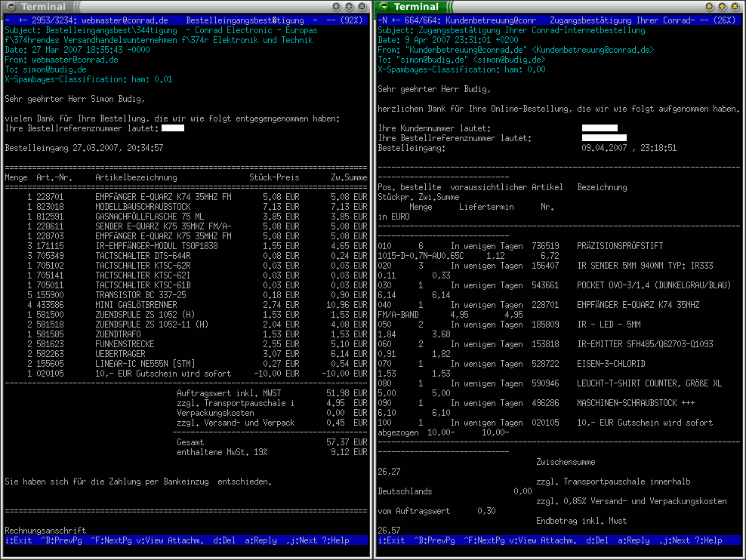Click 'Date: 27 Mar 2007 18:35:43 -0000' line
This screenshot has height=560, width=746.
pyautogui.click(x=77, y=50)
